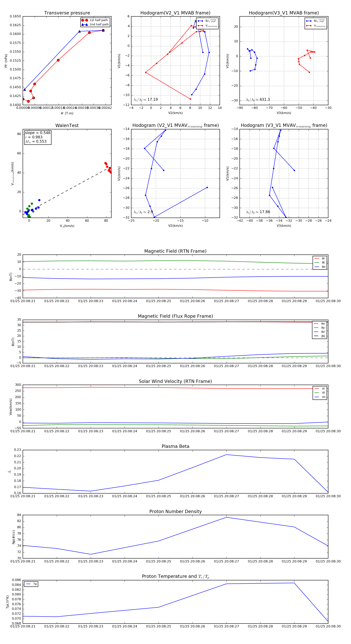Click the "V2(km/s)" label under V2_V1 MVAV remaining hodogram
This screenshot has height=644, width=351.
click(175, 226)
